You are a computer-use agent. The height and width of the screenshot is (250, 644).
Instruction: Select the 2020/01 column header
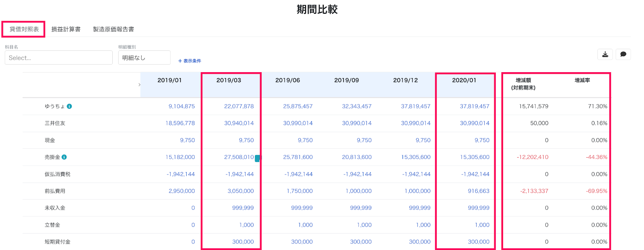[x=464, y=80]
